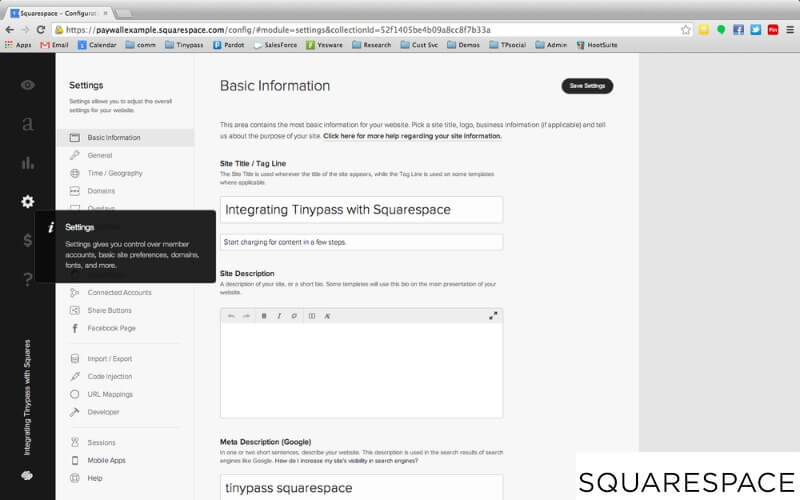
Task: Click the yellow extension icon in toolbar
Action: [x=704, y=30]
